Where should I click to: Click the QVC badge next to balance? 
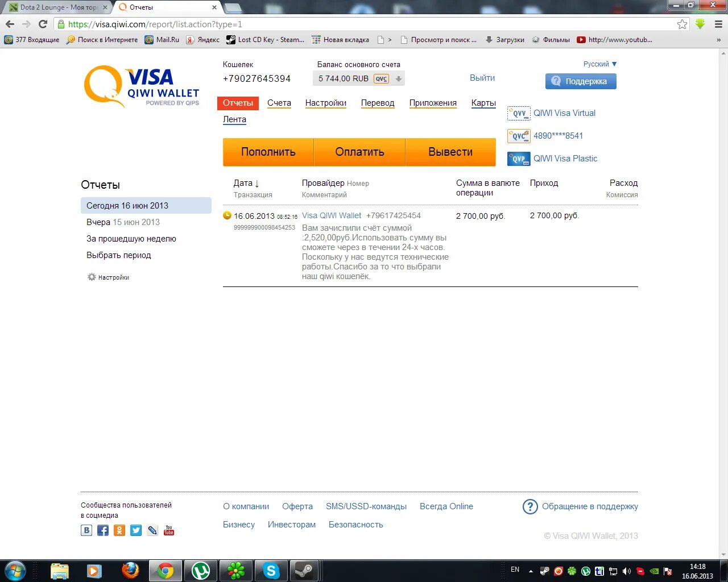(381, 79)
